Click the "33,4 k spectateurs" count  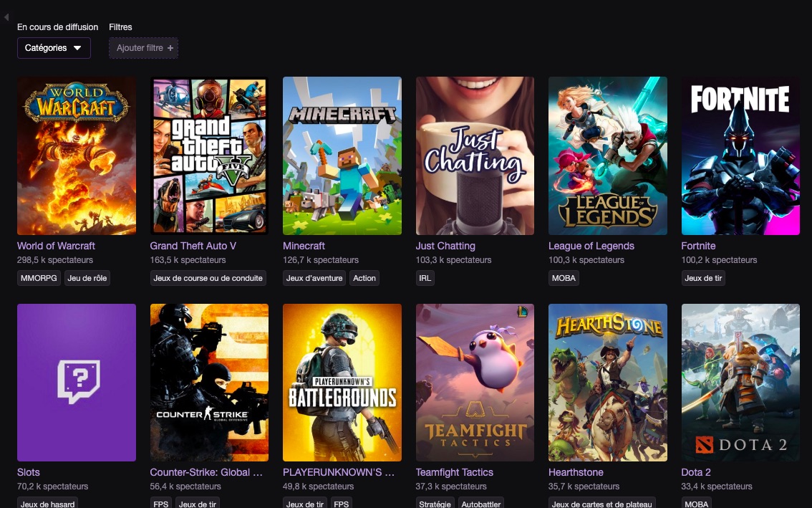tap(717, 487)
